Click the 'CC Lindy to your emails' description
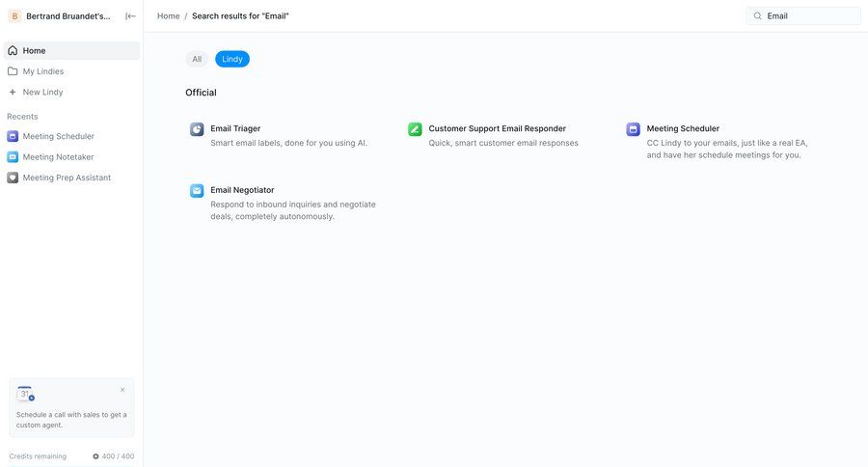The height and width of the screenshot is (467, 868). [727, 149]
